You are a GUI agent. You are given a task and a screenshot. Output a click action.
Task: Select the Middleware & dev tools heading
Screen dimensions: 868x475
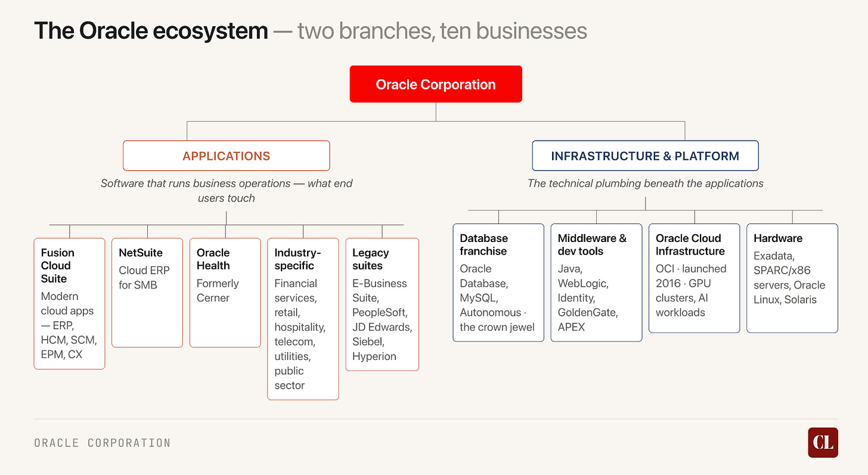point(592,245)
